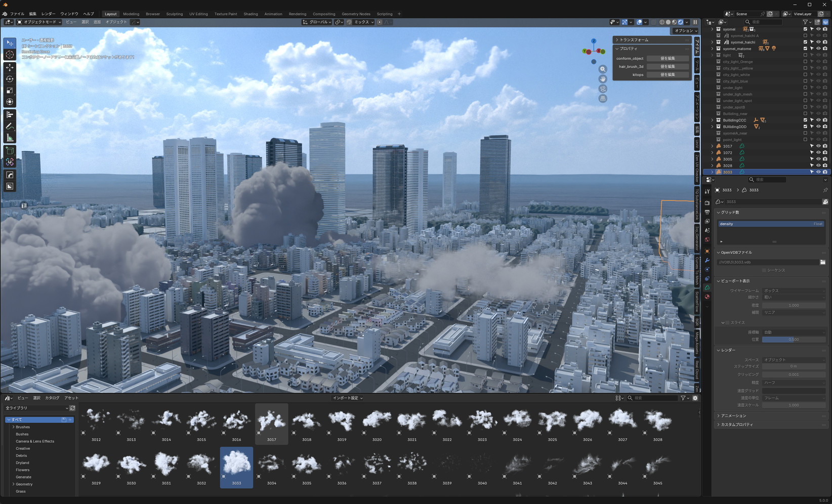This screenshot has width=832, height=504.
Task: Uncheck the syomei_matome collection checkbox
Action: (805, 49)
